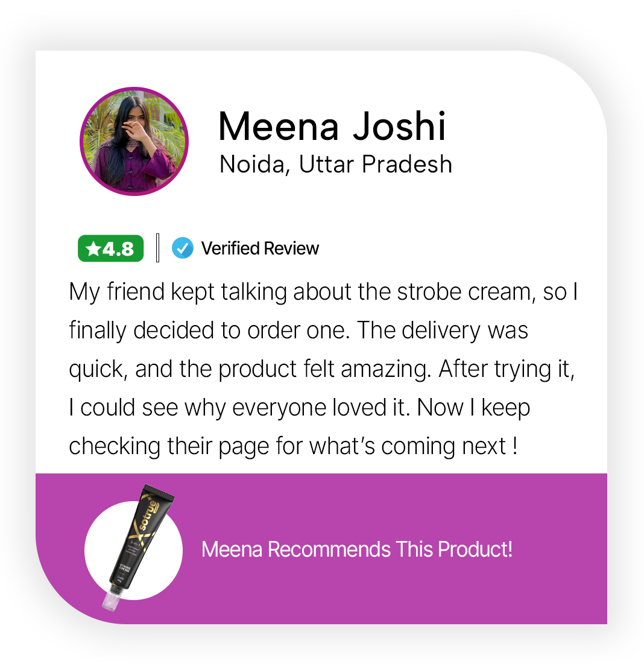Click the review line 'I could see why'
The height and width of the screenshot is (664, 644).
(x=299, y=408)
